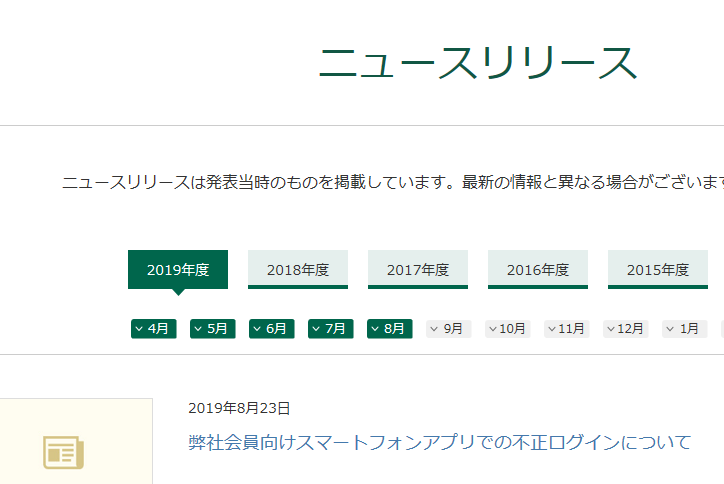The height and width of the screenshot is (484, 724).
Task: Open the article about 不正ログイン on smartphone app
Action: 440,442
